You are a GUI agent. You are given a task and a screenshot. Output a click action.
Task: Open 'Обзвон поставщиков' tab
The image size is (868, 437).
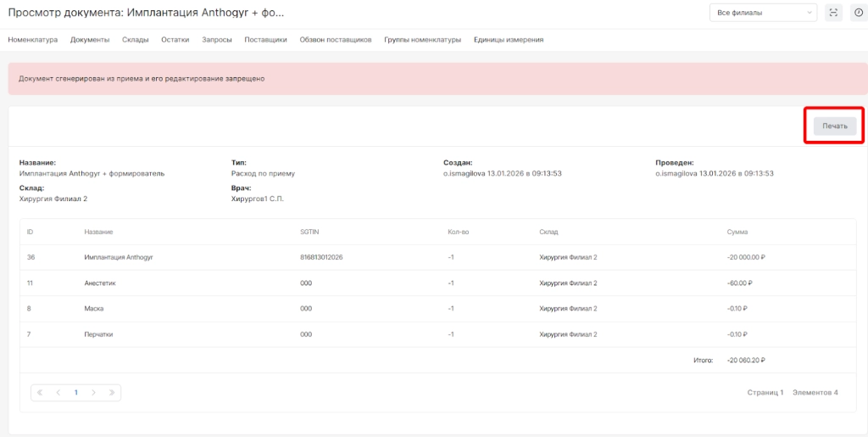click(336, 40)
